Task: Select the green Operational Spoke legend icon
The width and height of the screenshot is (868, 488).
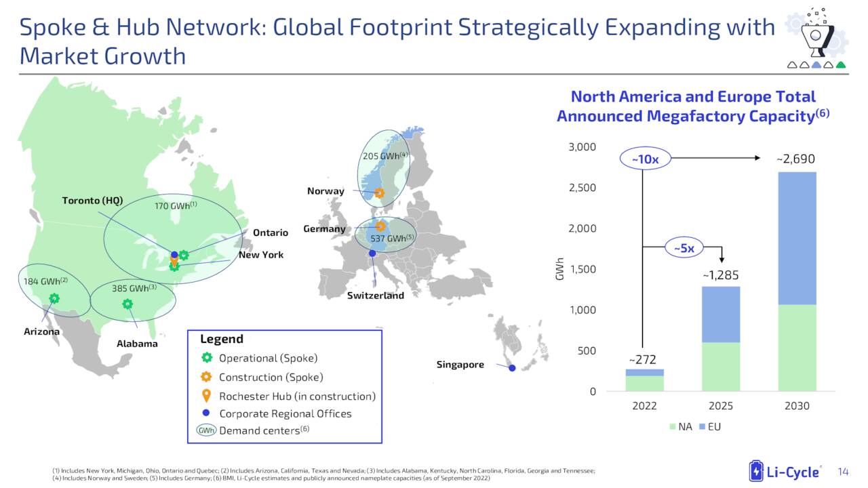Action: 207,358
